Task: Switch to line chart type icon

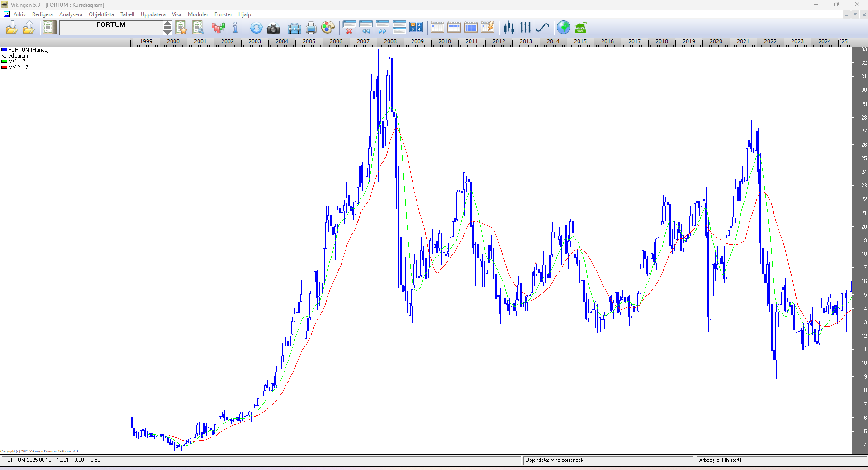Action: [x=542, y=28]
